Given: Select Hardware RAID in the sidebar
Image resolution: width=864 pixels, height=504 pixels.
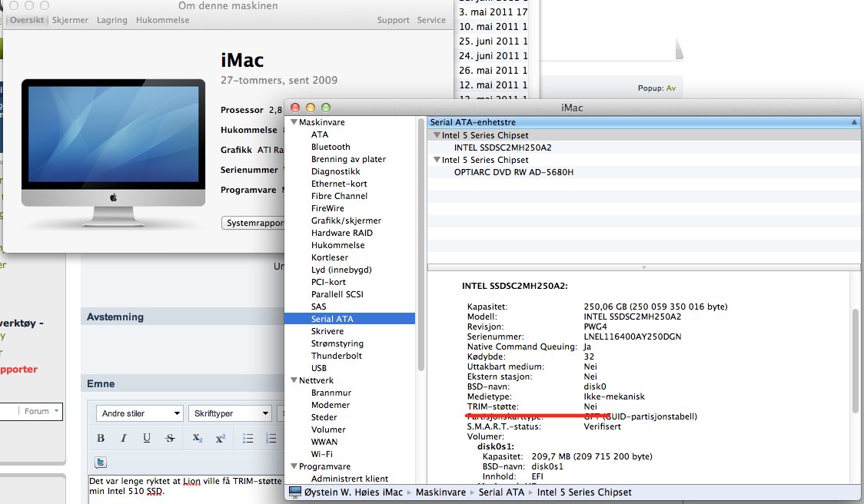Looking at the screenshot, I should 341,233.
